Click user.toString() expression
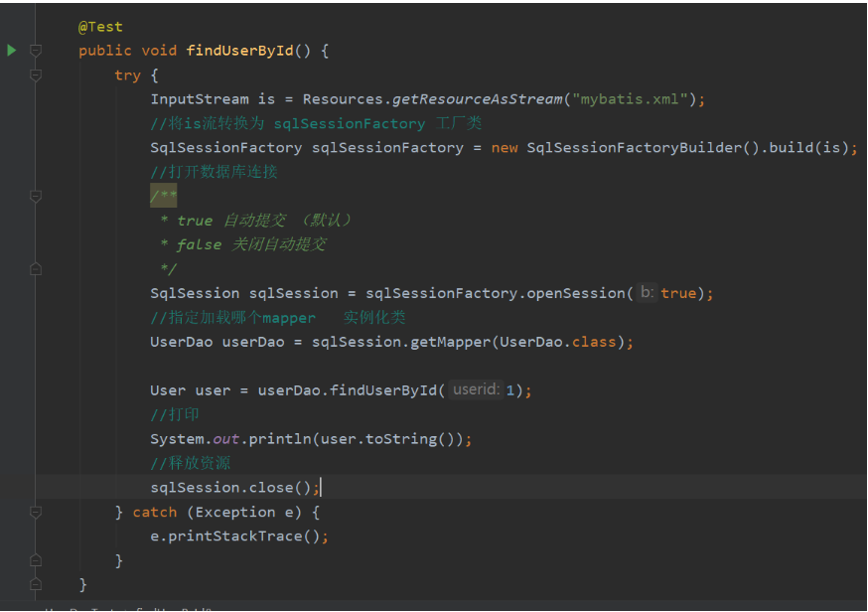This screenshot has width=868, height=612. (x=387, y=439)
